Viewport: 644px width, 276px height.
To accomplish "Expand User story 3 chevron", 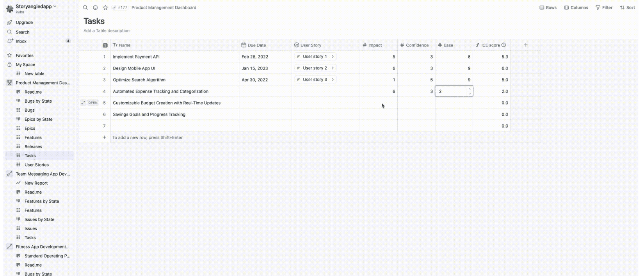I will point(333,80).
